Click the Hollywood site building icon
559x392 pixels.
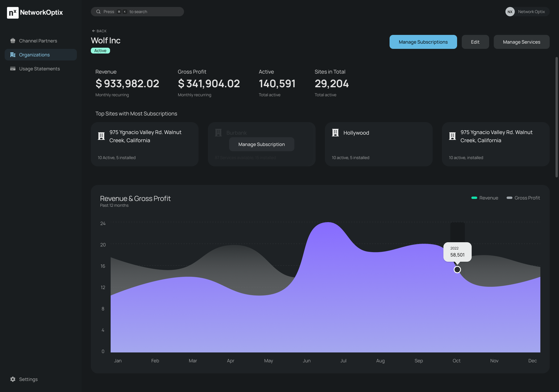click(335, 133)
